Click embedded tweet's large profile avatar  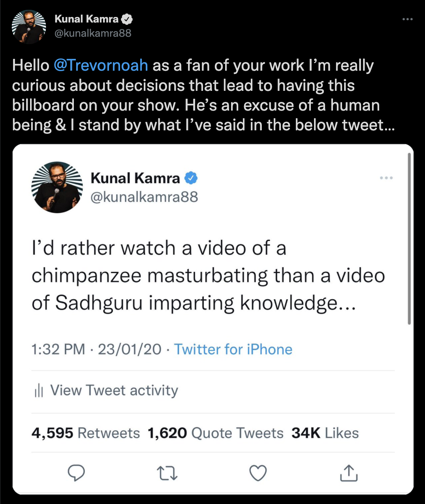(57, 187)
